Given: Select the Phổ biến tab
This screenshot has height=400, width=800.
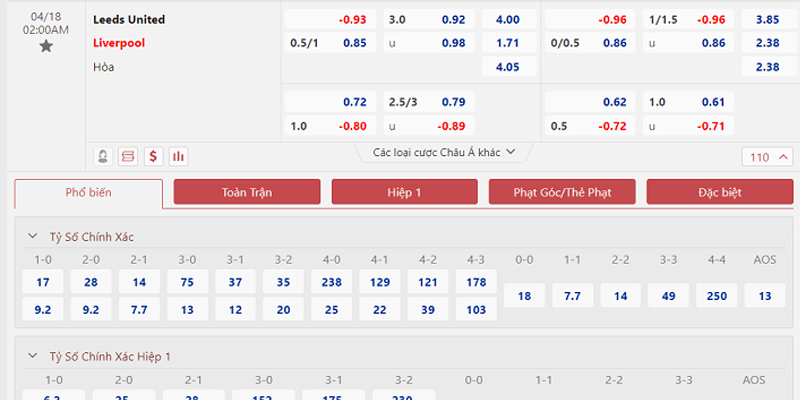Looking at the screenshot, I should pos(89,193).
